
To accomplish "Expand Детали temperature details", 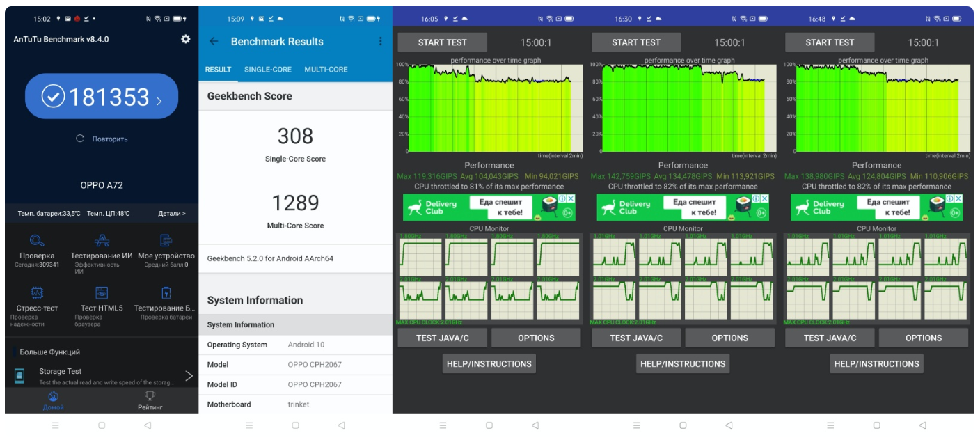I will pos(172,214).
